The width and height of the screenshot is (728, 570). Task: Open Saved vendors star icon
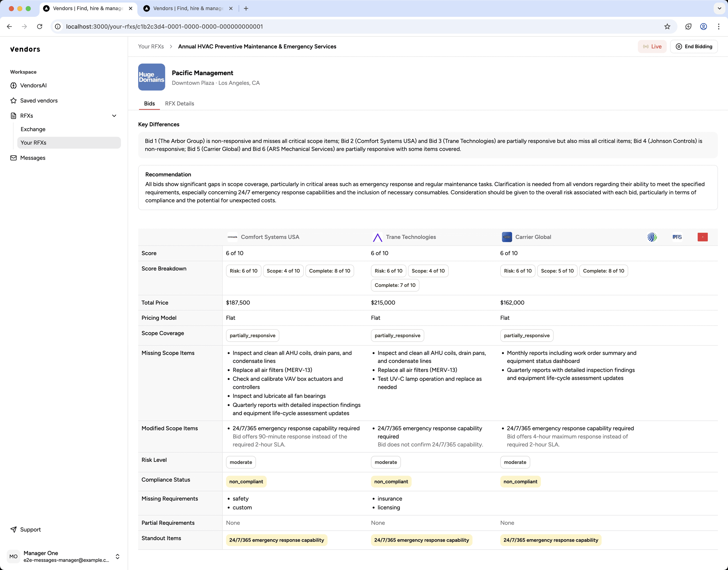[x=13, y=100]
